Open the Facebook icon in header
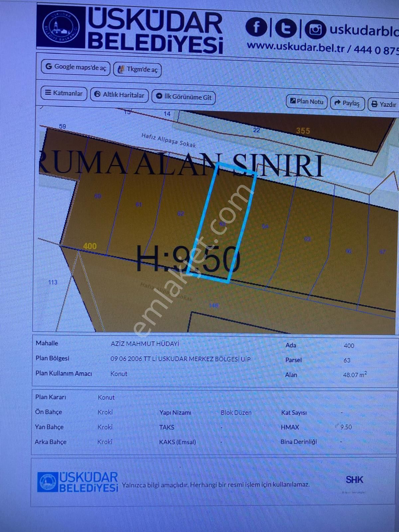Screen dimensions: 399x532 pos(256,27)
